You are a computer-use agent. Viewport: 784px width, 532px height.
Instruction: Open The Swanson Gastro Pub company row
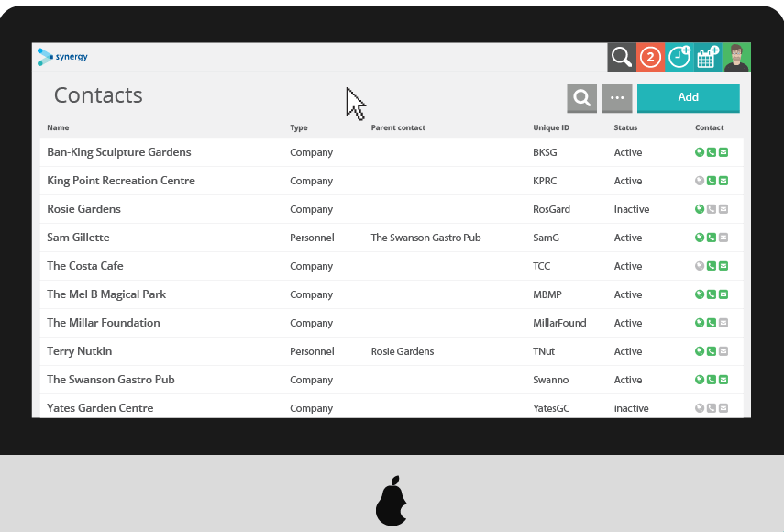pos(392,380)
